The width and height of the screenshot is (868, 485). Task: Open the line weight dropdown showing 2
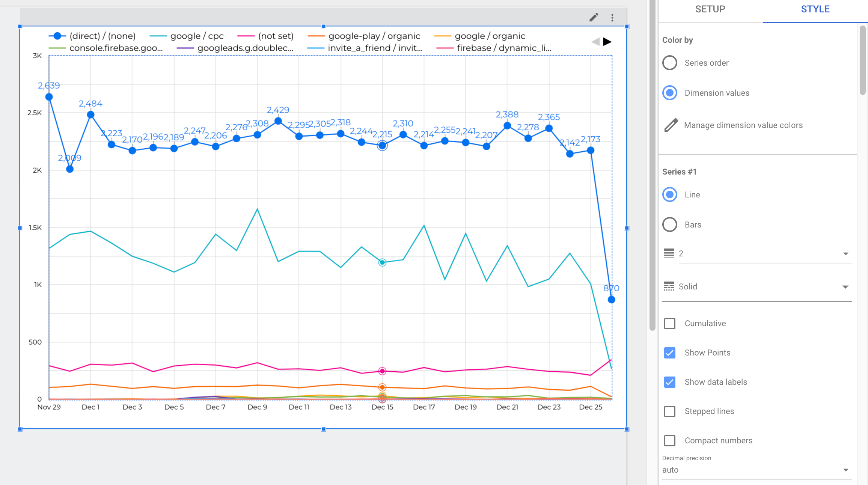(765, 254)
